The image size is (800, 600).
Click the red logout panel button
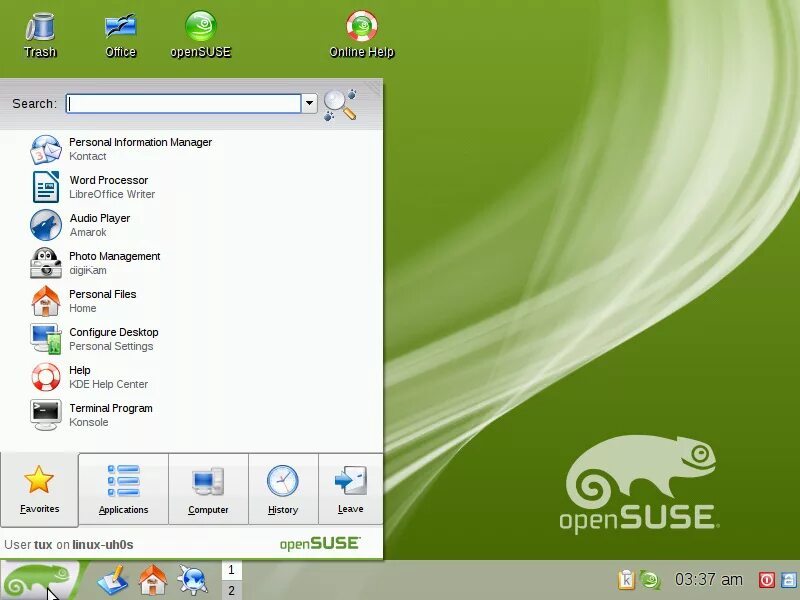pos(766,580)
